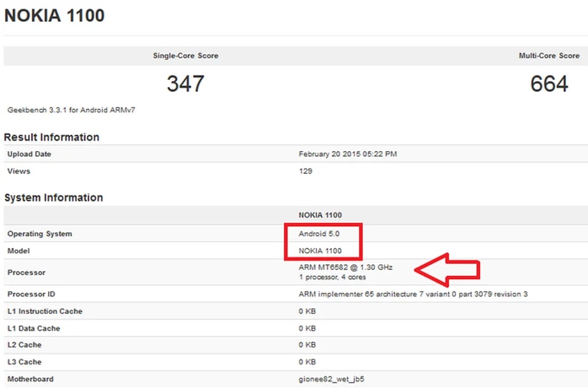Screen dimensions: 588x389
Task: Click the NOKIA 1100 page title heading
Action: click(55, 16)
